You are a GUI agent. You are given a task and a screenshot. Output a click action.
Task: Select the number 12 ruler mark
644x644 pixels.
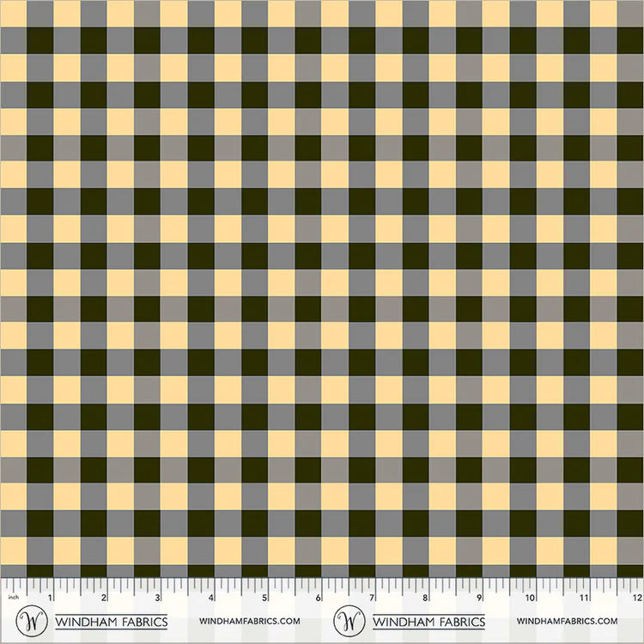coord(637,598)
